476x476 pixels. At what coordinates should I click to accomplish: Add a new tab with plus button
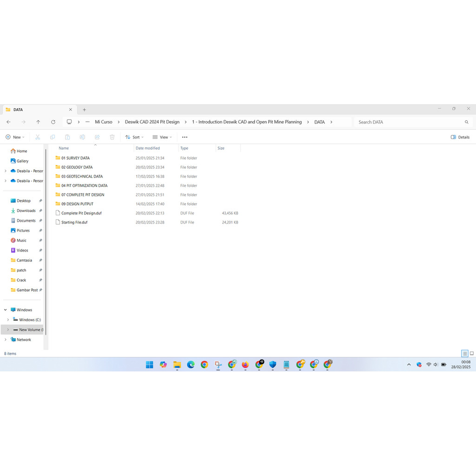click(85, 110)
